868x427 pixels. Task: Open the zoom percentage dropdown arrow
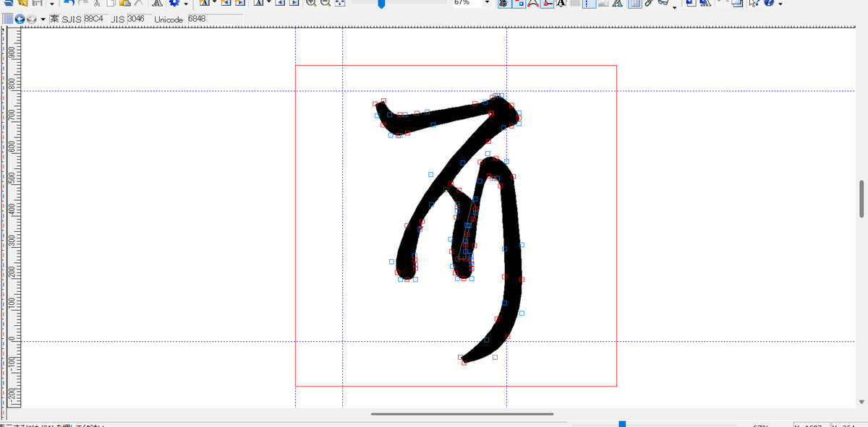tap(487, 3)
